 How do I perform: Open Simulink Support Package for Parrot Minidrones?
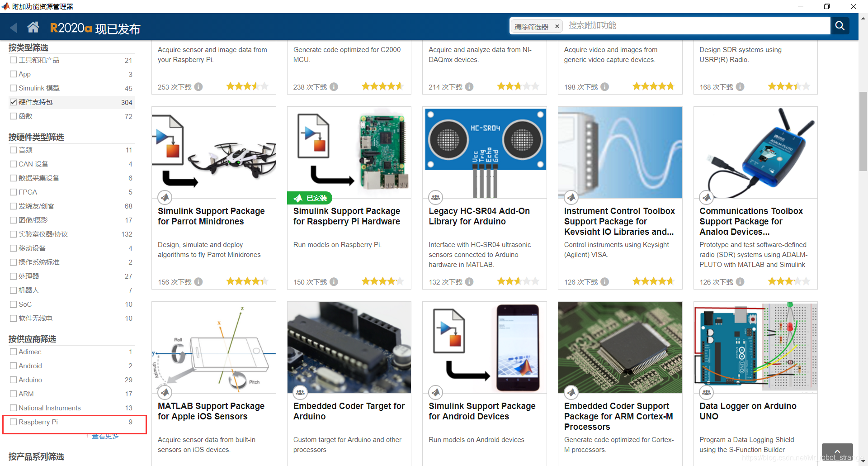211,216
